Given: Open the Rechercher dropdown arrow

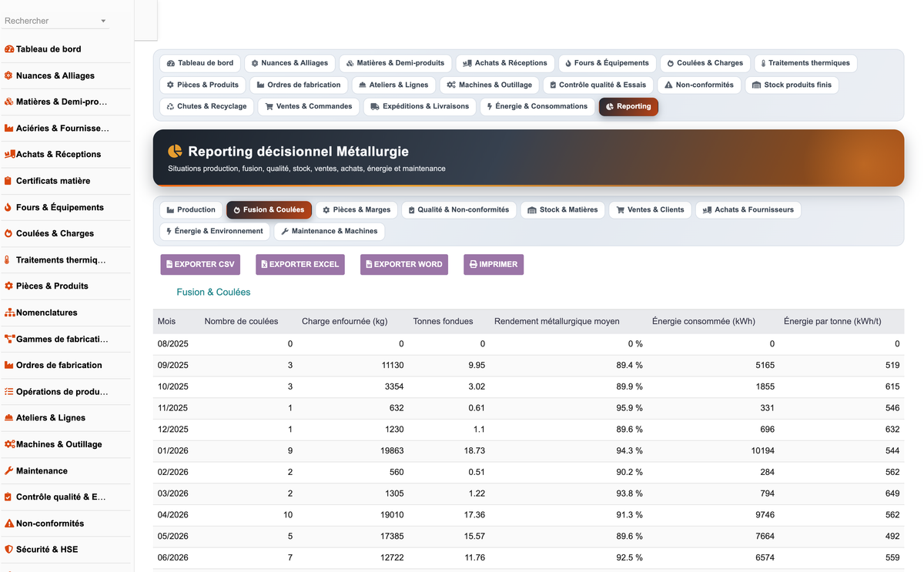Looking at the screenshot, I should coord(103,21).
